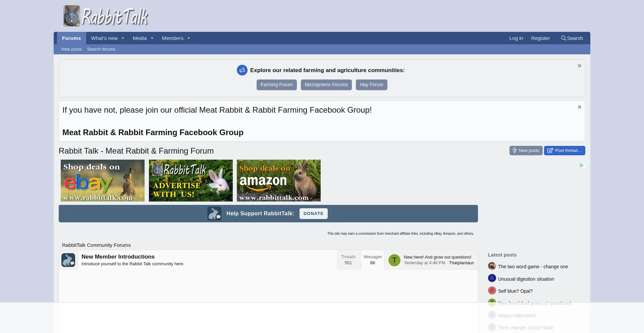Image resolution: width=644 pixels, height=333 pixels.
Task: Click the Post thread button
Action: coord(565,151)
